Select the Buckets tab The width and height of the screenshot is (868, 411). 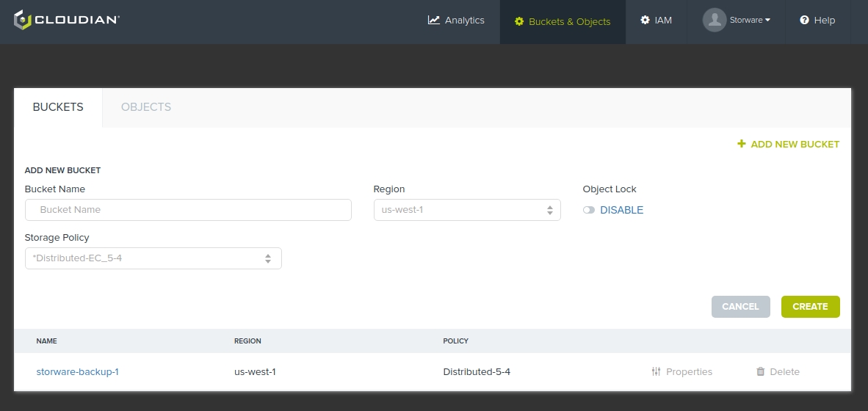click(58, 107)
